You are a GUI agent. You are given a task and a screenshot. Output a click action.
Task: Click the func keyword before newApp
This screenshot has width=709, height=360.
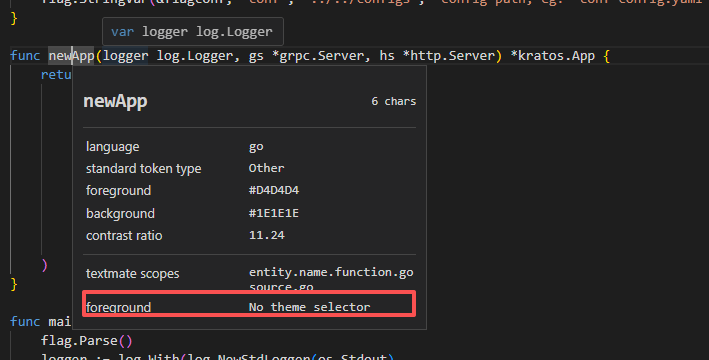tap(25, 56)
